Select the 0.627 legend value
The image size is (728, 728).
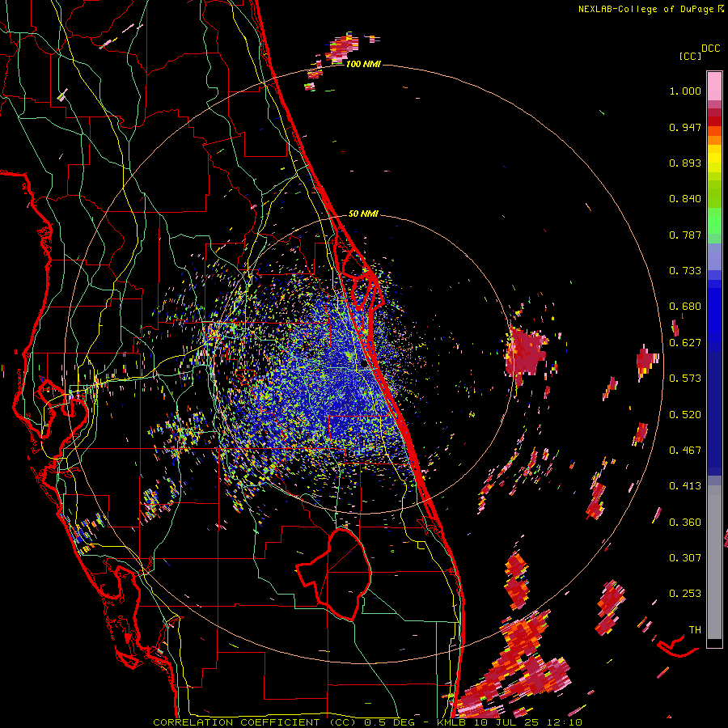pos(685,343)
